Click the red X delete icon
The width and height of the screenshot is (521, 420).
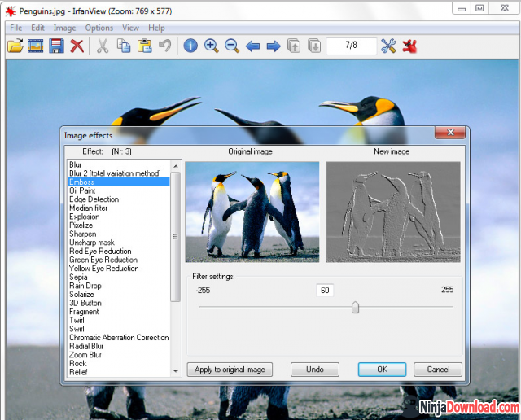[x=77, y=46]
